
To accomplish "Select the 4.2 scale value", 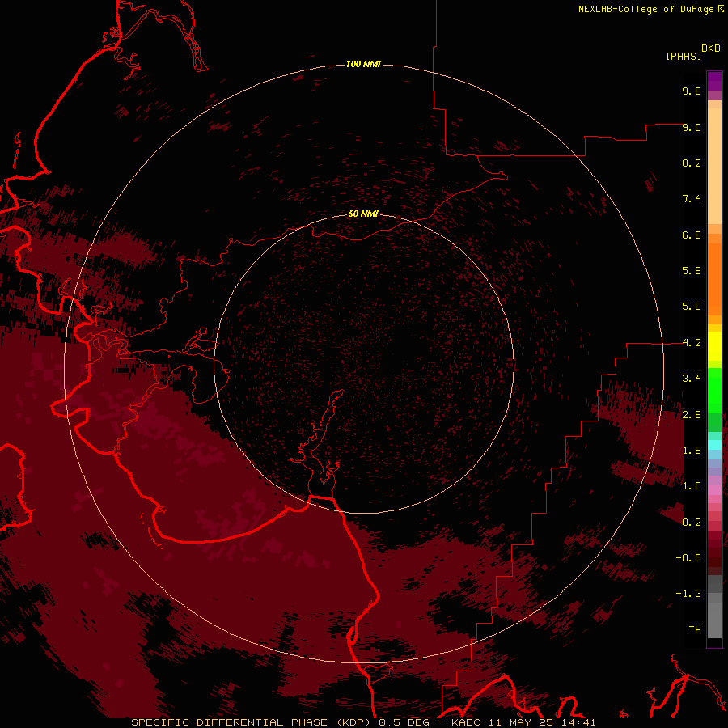I will (x=692, y=343).
